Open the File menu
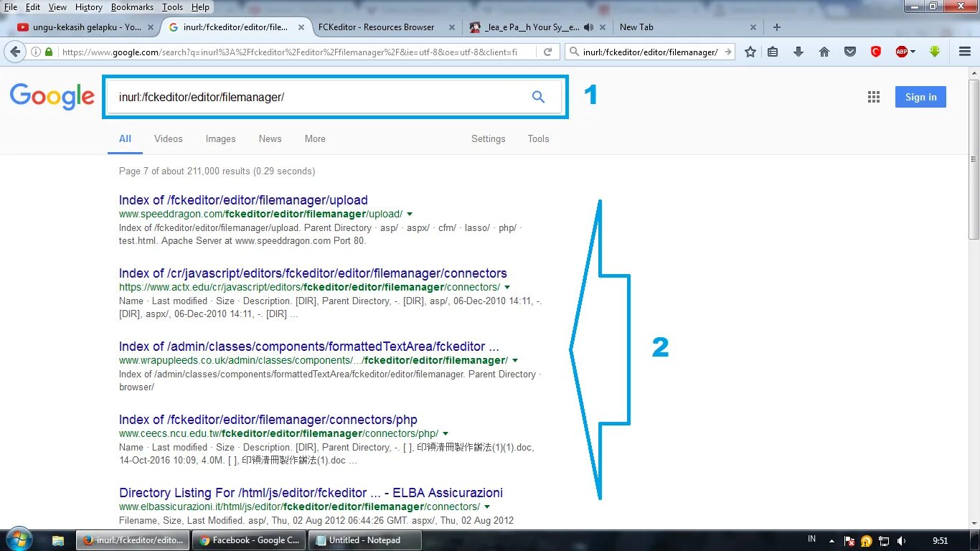980x551 pixels. click(11, 7)
